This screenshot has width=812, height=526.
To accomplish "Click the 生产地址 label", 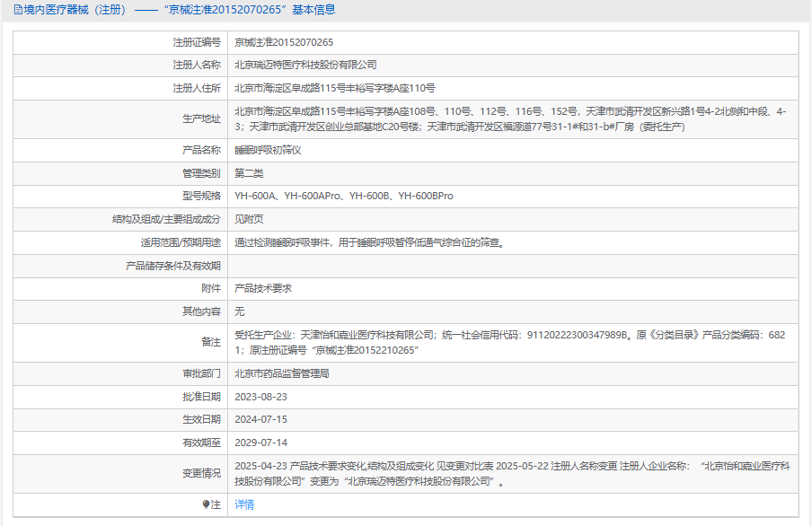I will click(201, 119).
